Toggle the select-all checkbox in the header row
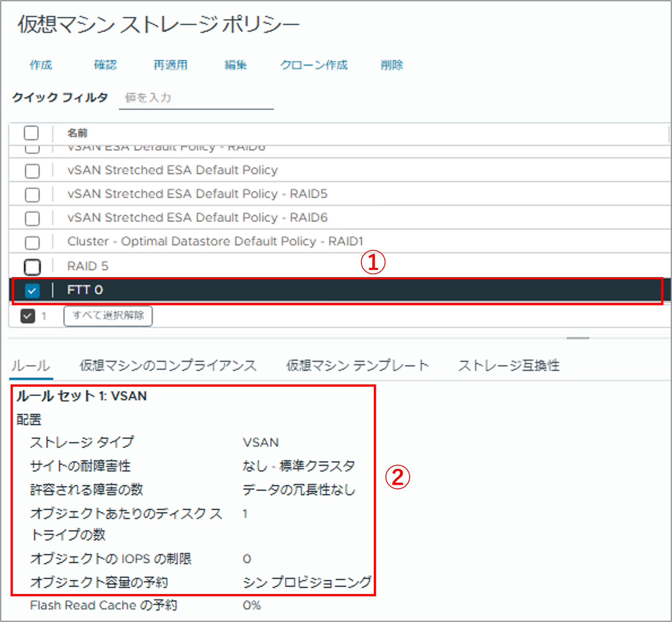This screenshot has height=622, width=672. point(31,133)
